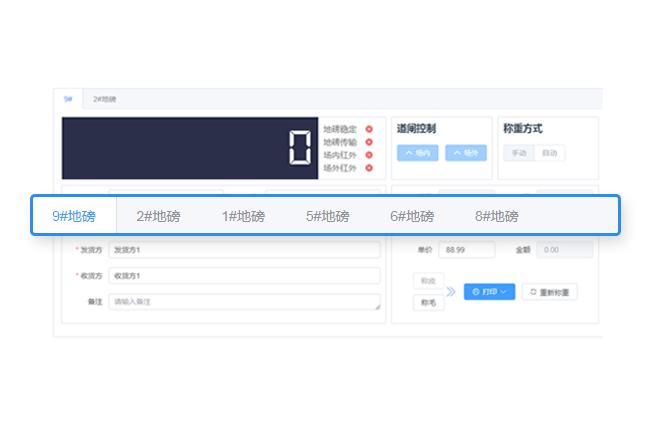Raise the 场内 barrier gate
The width and height of the screenshot is (650, 430).
click(417, 153)
